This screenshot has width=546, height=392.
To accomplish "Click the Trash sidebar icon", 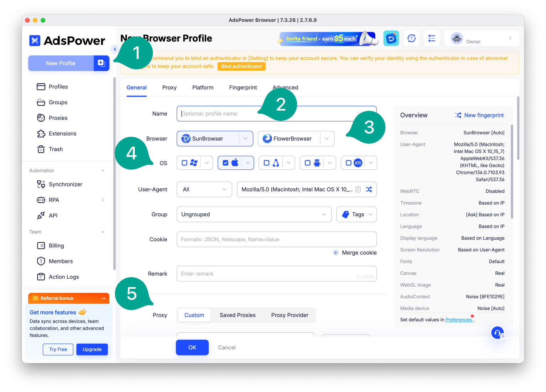I will (x=41, y=149).
